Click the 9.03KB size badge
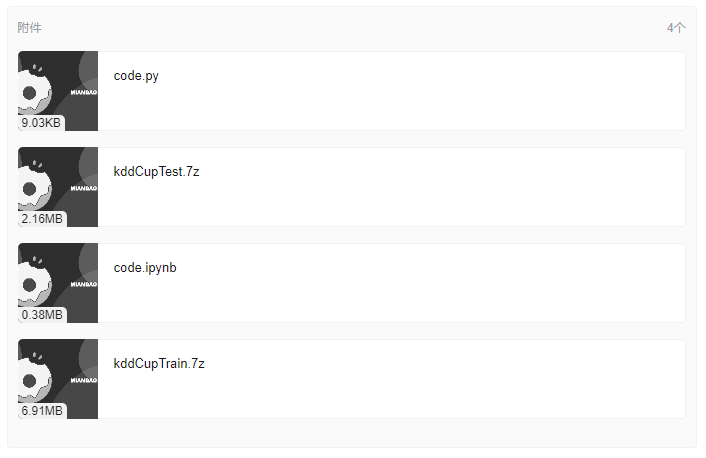Screen dimensions: 706x458 (41, 123)
